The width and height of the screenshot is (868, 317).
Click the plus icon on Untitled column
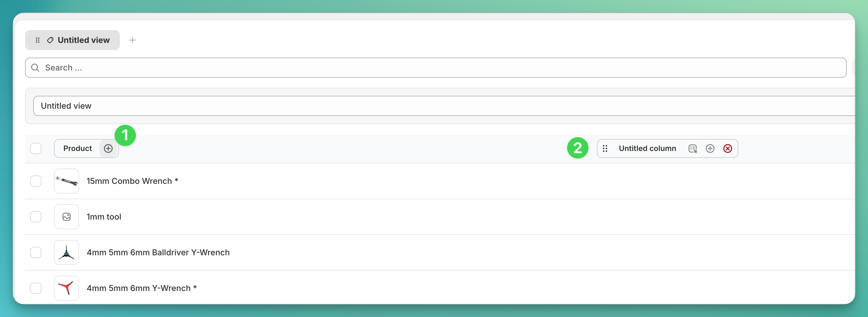pyautogui.click(x=710, y=148)
